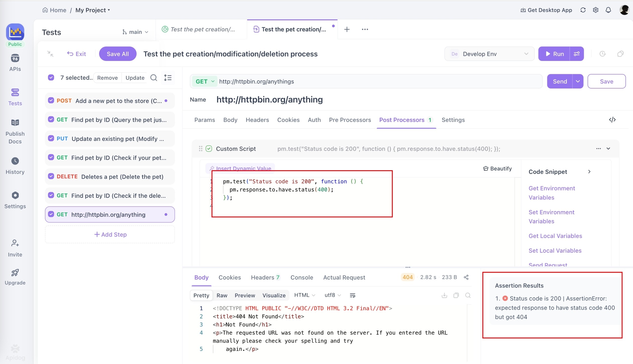Click the share response icon
This screenshot has width=633, height=364.
pyautogui.click(x=466, y=277)
